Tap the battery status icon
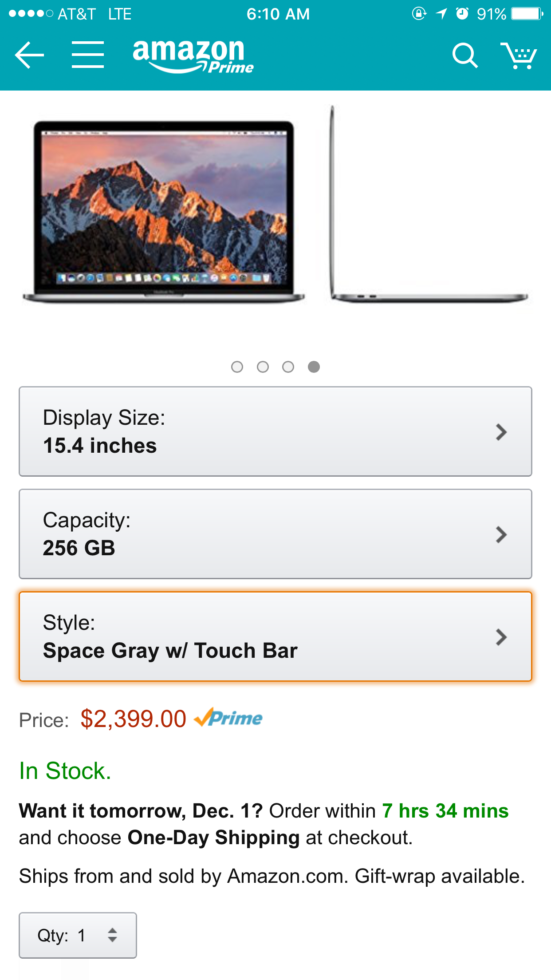 coord(527,14)
